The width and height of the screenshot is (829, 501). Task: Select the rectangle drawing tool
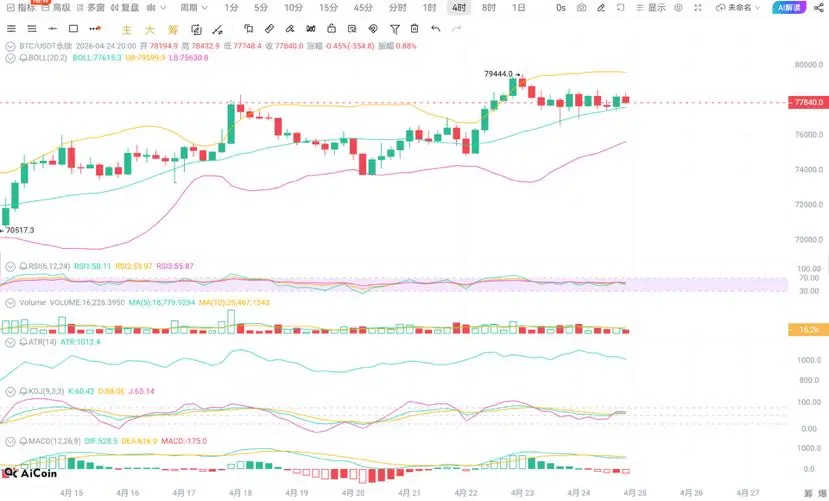(73, 29)
